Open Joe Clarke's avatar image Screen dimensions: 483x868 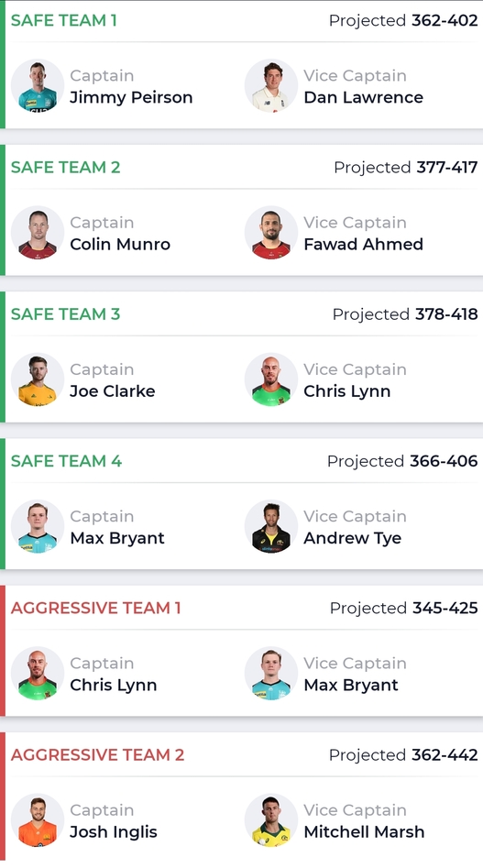(37, 379)
